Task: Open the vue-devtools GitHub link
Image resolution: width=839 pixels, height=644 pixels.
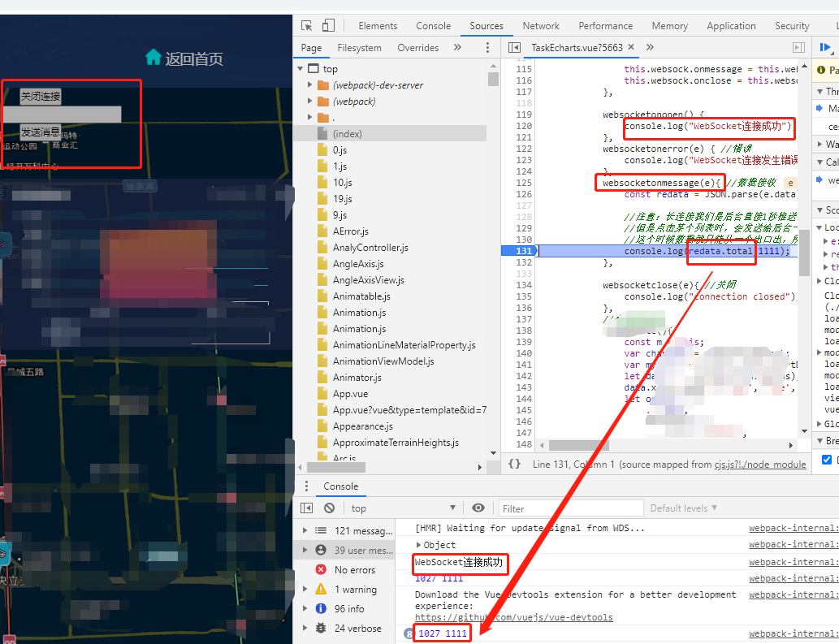Action: [x=513, y=617]
